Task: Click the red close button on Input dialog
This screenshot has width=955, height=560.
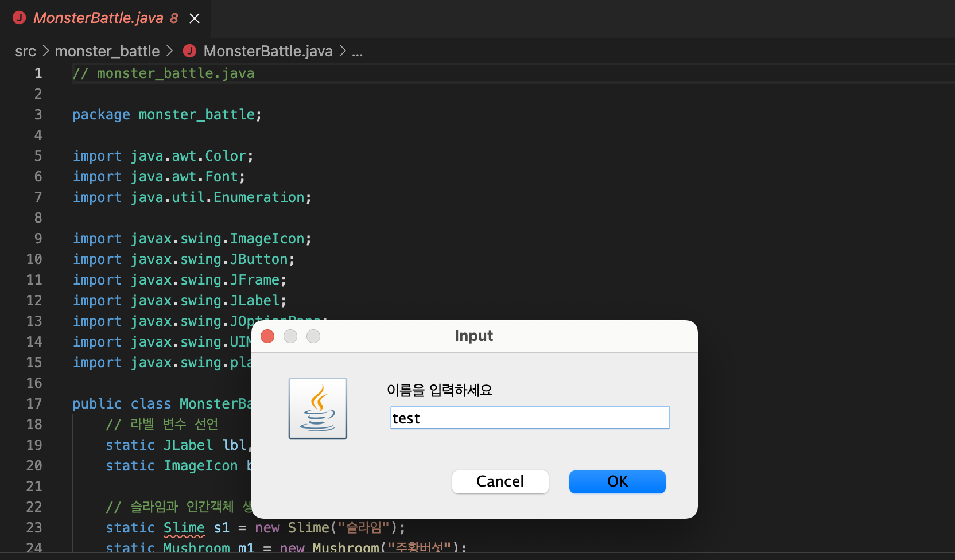Action: pyautogui.click(x=267, y=336)
